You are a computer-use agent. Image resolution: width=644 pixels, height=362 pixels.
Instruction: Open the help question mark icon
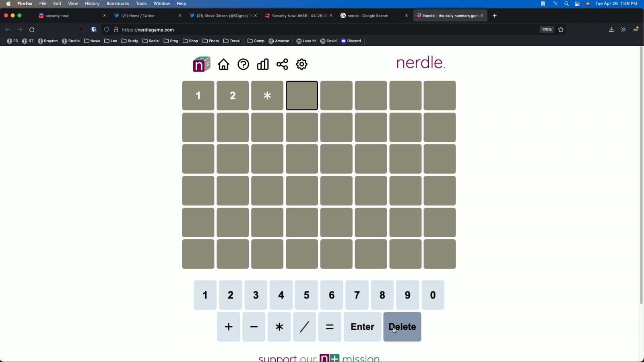tap(243, 64)
